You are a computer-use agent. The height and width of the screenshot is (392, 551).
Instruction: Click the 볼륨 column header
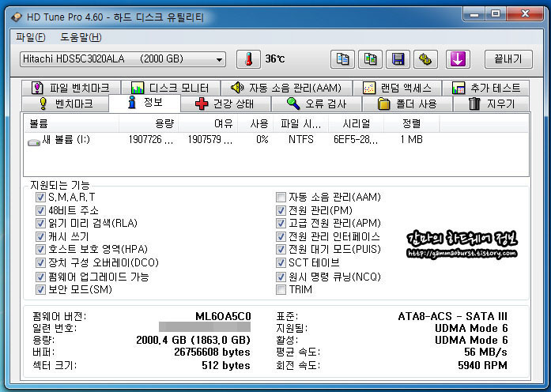[x=71, y=123]
